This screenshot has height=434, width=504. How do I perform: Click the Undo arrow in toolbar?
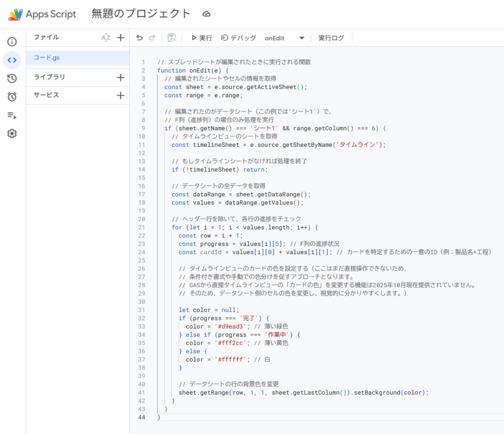(139, 38)
